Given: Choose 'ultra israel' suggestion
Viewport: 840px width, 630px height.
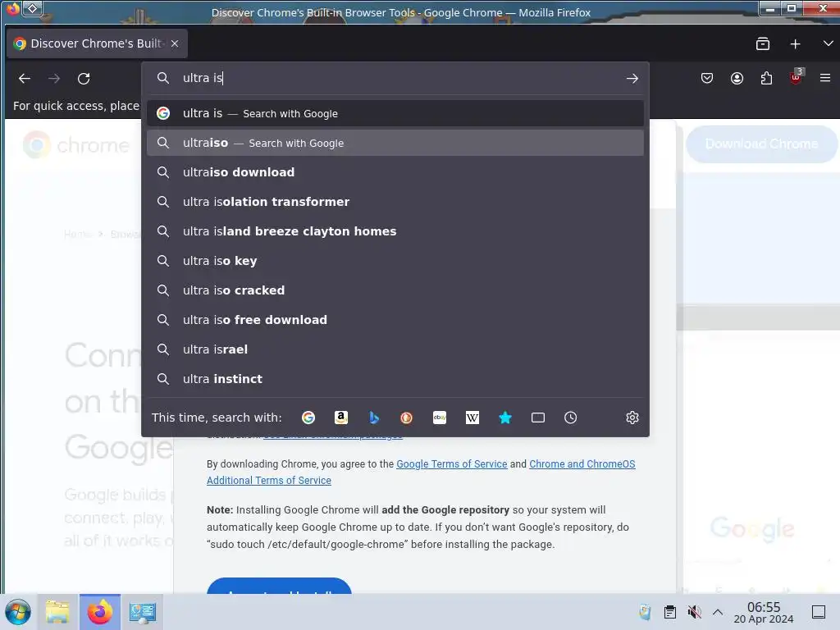Looking at the screenshot, I should click(395, 349).
